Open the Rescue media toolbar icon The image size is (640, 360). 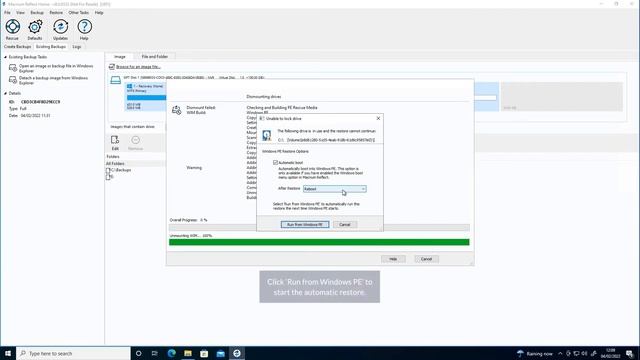pos(13,27)
